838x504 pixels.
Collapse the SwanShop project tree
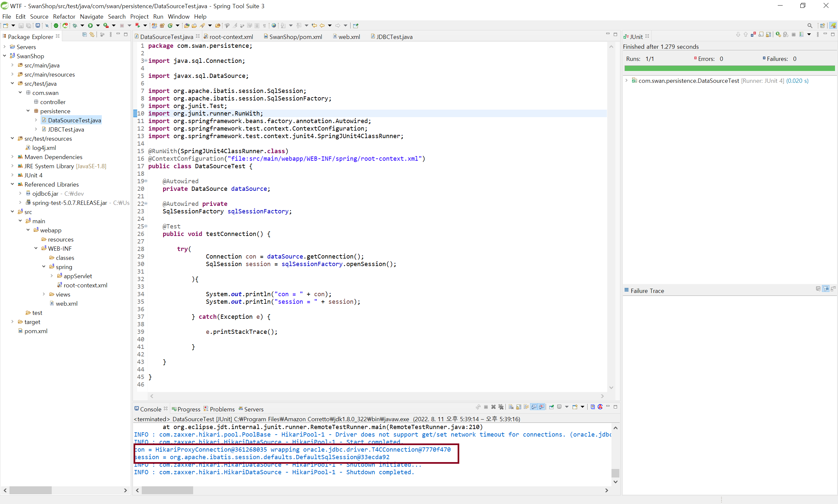(x=4, y=56)
